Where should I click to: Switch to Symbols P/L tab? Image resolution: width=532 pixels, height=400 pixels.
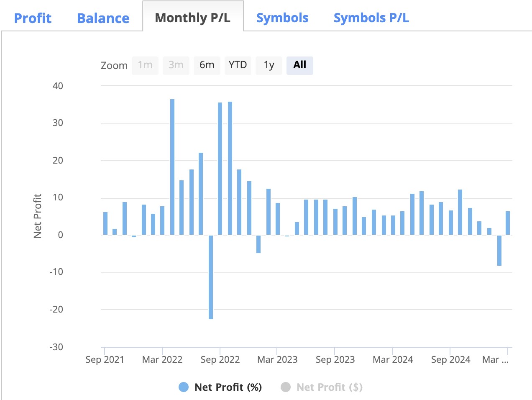[x=371, y=18]
